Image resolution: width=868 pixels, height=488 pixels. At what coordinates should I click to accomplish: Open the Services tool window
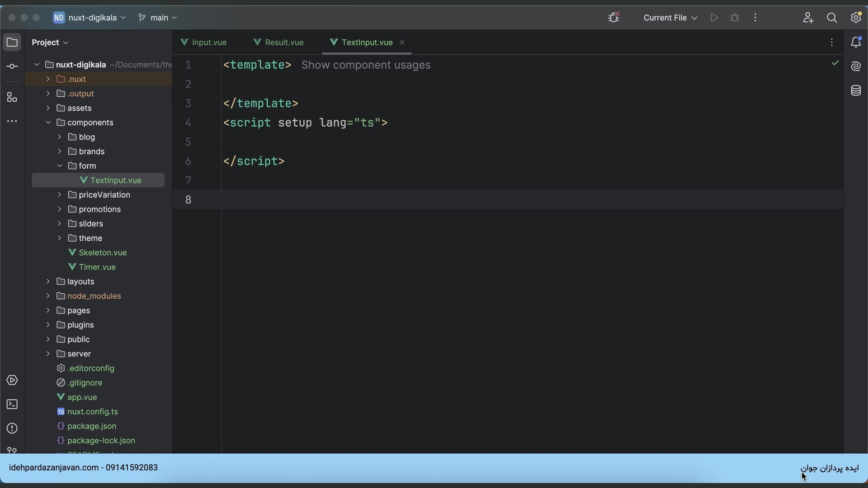pos(12,380)
